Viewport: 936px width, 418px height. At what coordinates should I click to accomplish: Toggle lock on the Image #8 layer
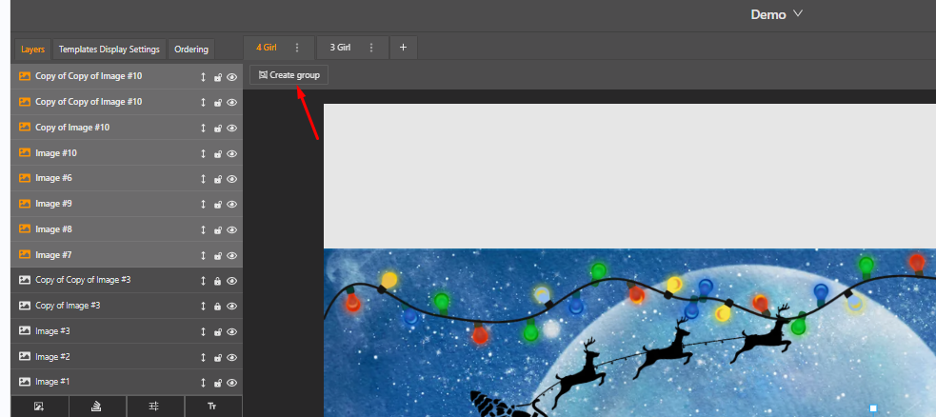click(x=218, y=230)
